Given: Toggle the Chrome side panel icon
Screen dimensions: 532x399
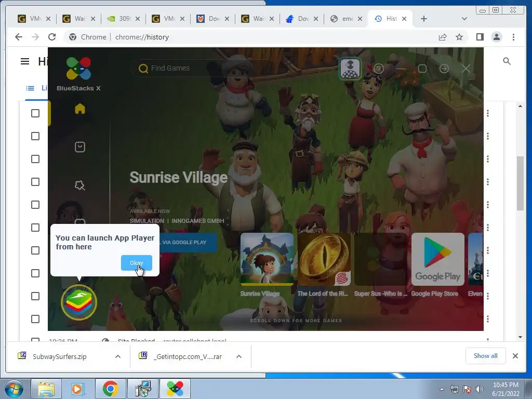Looking at the screenshot, I should point(480,37).
